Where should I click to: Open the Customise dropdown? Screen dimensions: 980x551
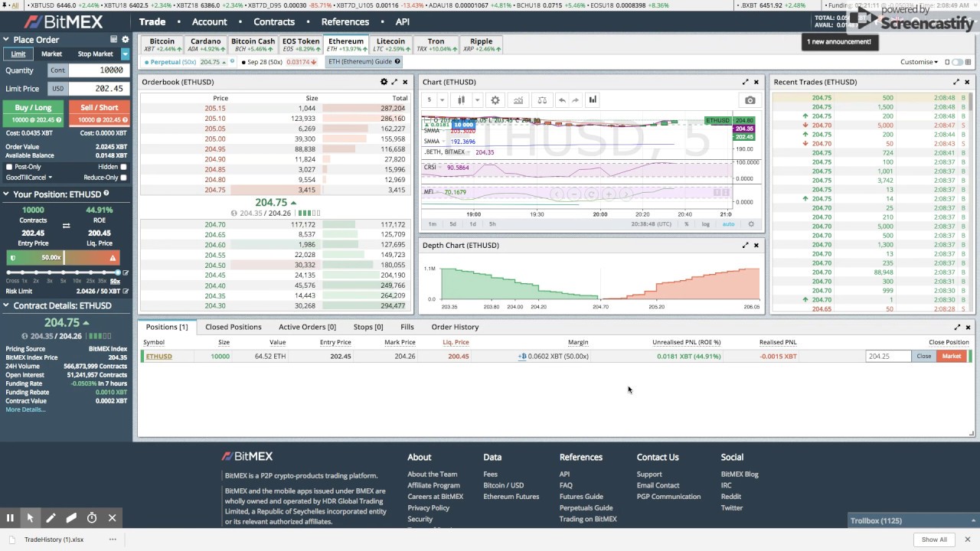point(919,62)
